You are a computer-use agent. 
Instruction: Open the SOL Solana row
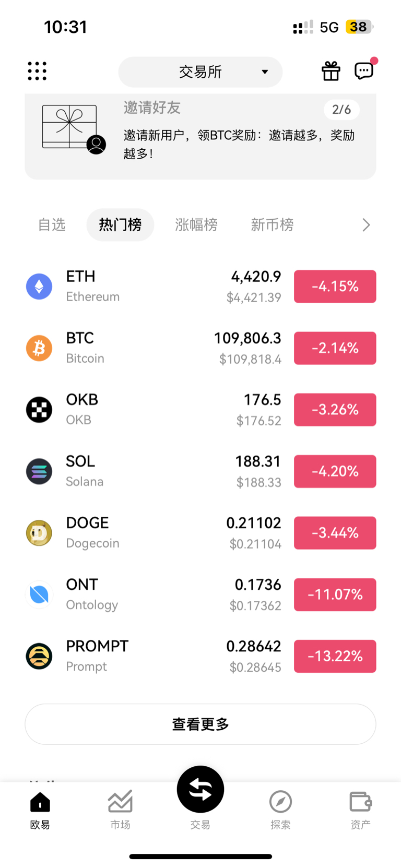click(x=200, y=471)
